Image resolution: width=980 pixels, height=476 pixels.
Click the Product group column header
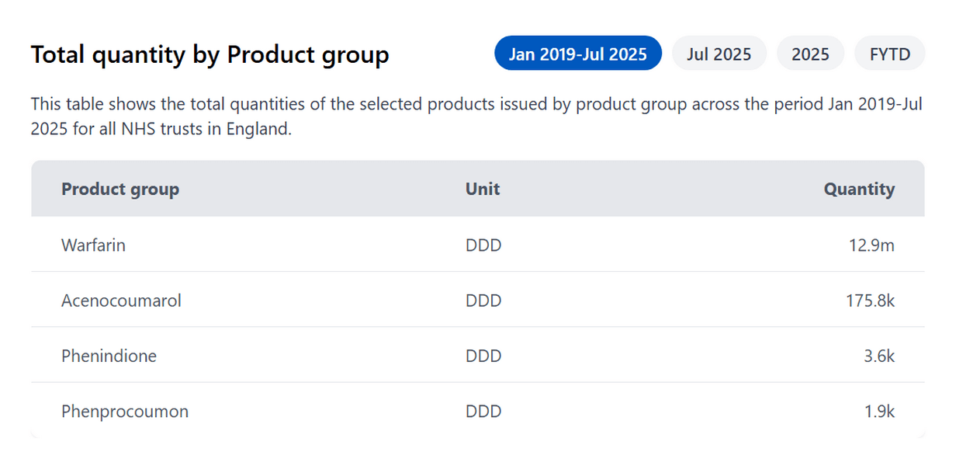[x=120, y=189]
